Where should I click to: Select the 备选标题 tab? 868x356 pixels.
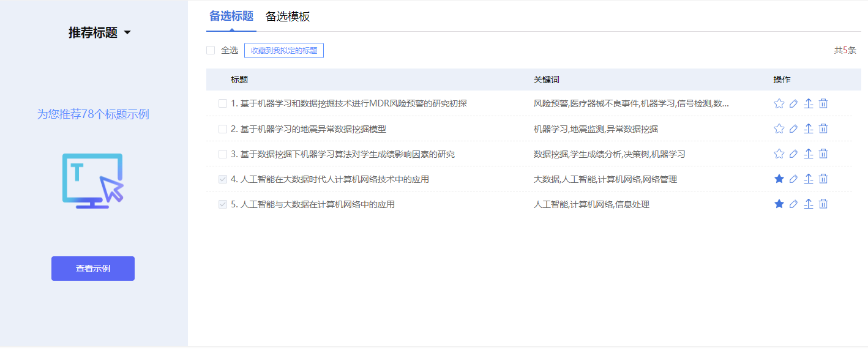(231, 17)
